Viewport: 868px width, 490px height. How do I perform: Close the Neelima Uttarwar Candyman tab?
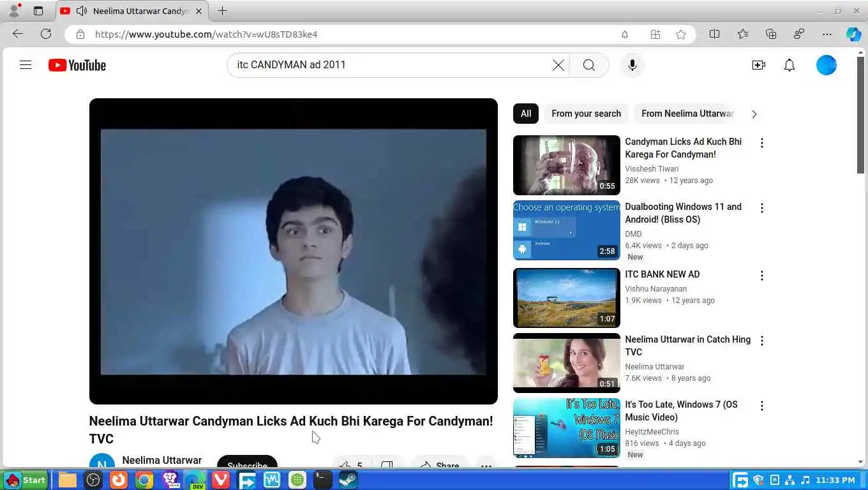pos(198,11)
